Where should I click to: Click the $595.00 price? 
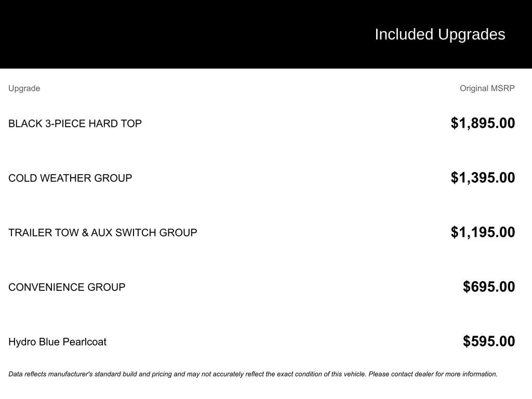489,342
